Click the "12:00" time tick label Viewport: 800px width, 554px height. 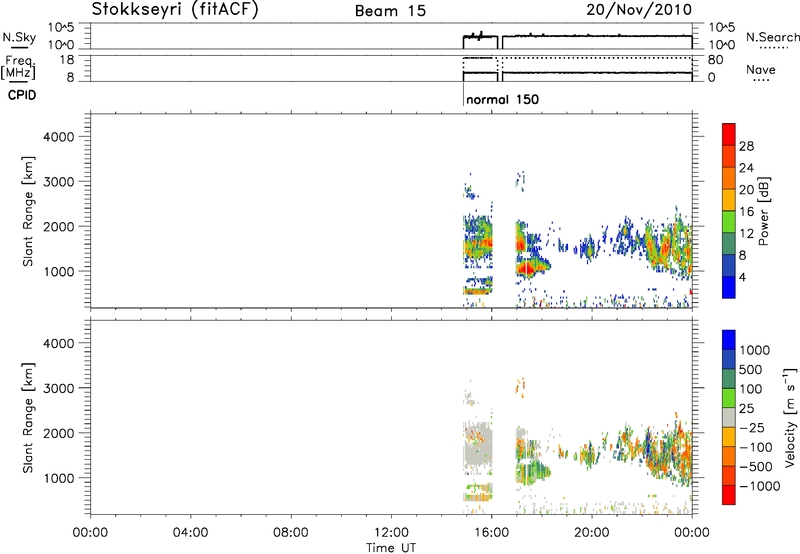pyautogui.click(x=391, y=533)
